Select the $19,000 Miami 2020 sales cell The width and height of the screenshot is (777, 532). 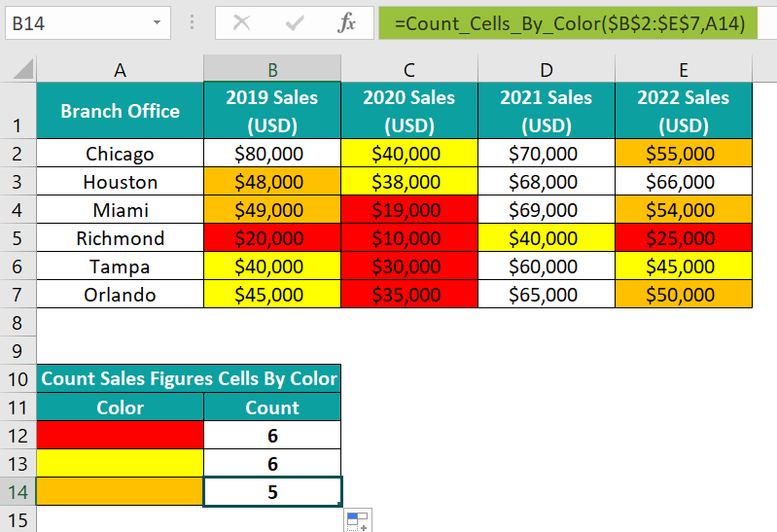(x=409, y=210)
